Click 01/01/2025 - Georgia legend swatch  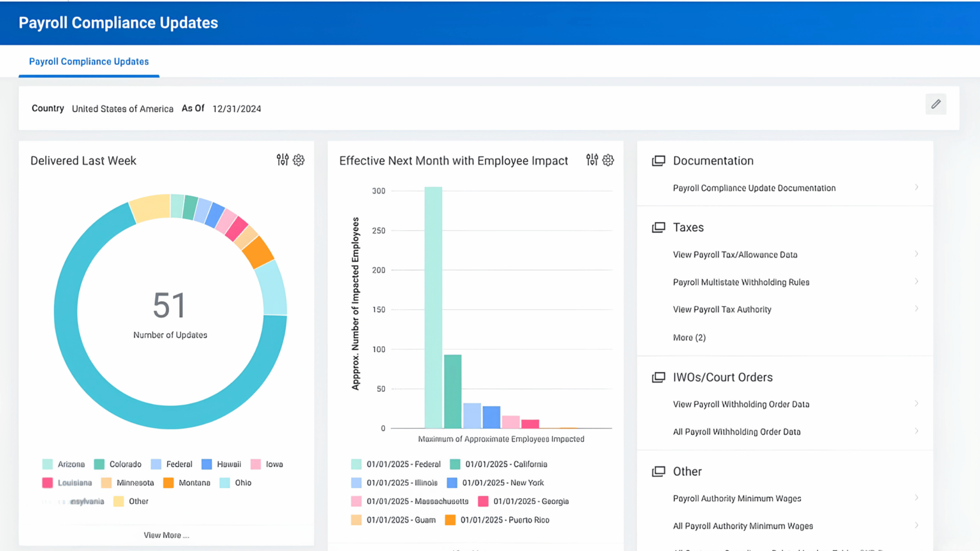tap(483, 502)
